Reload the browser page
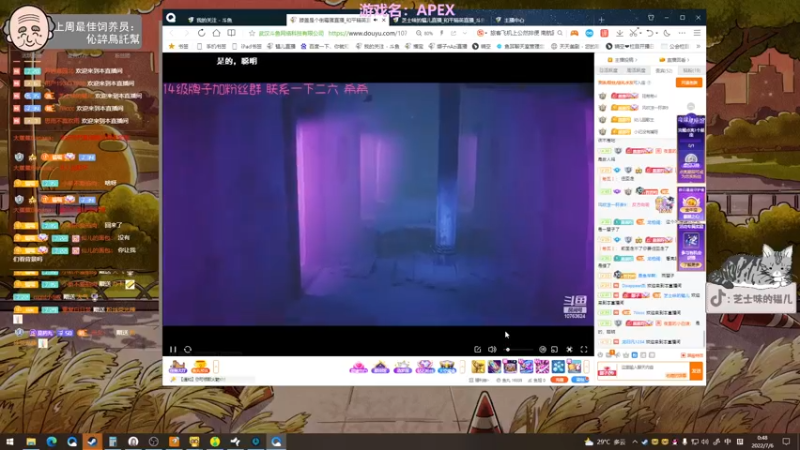 coord(202,33)
